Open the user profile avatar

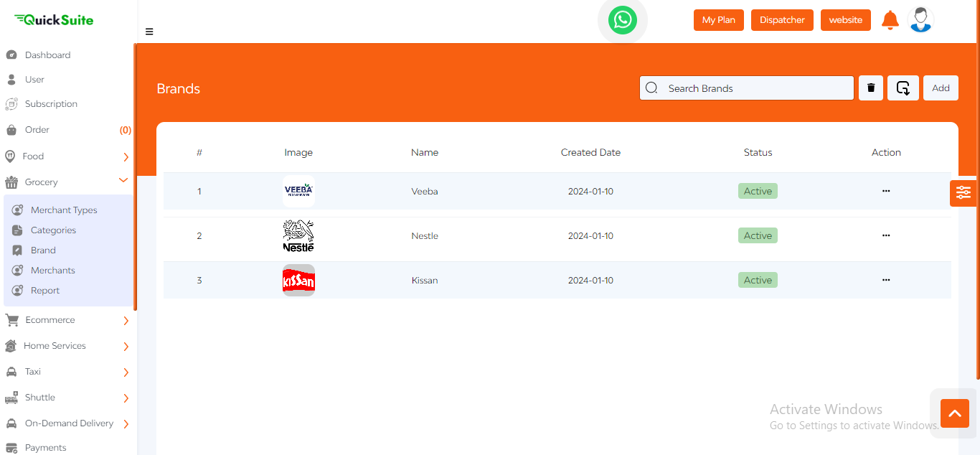(x=920, y=20)
